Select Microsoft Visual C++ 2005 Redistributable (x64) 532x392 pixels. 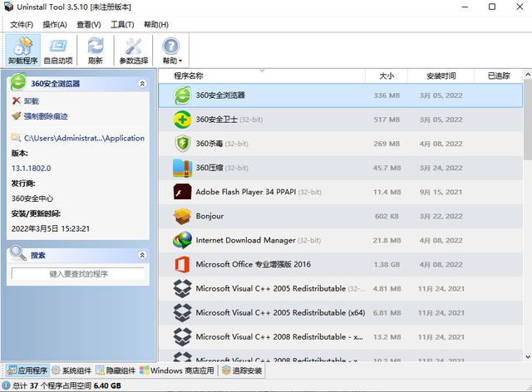(280, 312)
